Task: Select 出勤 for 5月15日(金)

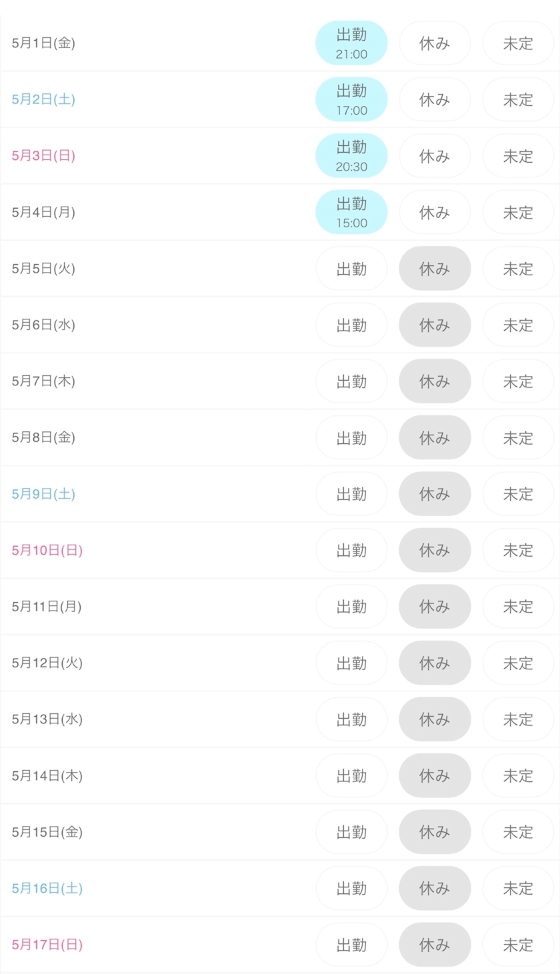Action: pos(351,832)
